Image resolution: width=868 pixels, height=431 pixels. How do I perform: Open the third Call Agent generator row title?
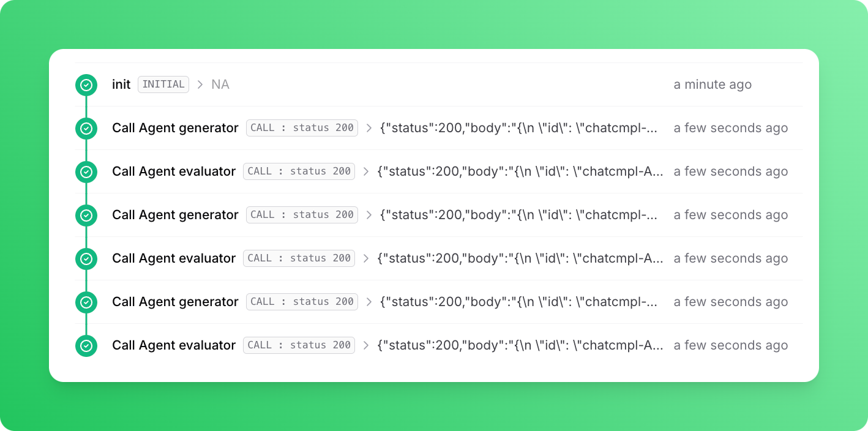pos(175,302)
